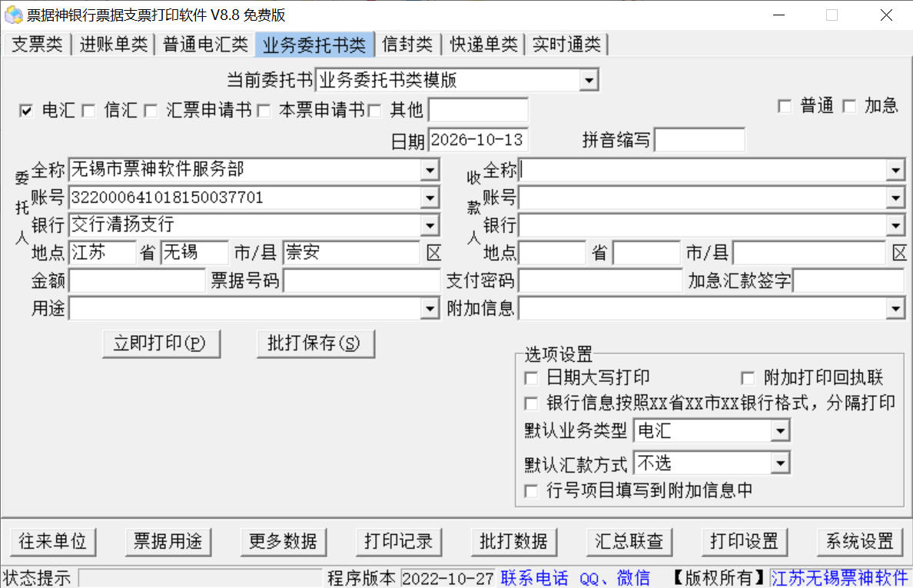
Task: Focus the 金额 input field
Action: tap(137, 281)
